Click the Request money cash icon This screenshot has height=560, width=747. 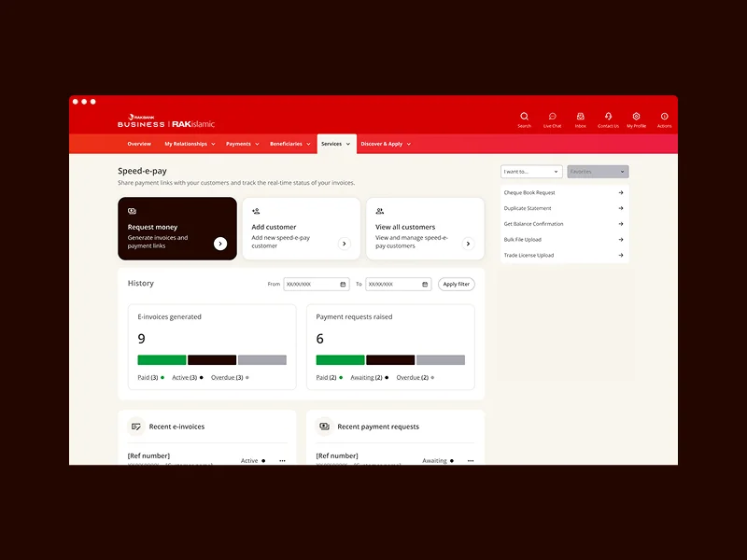pyautogui.click(x=132, y=211)
